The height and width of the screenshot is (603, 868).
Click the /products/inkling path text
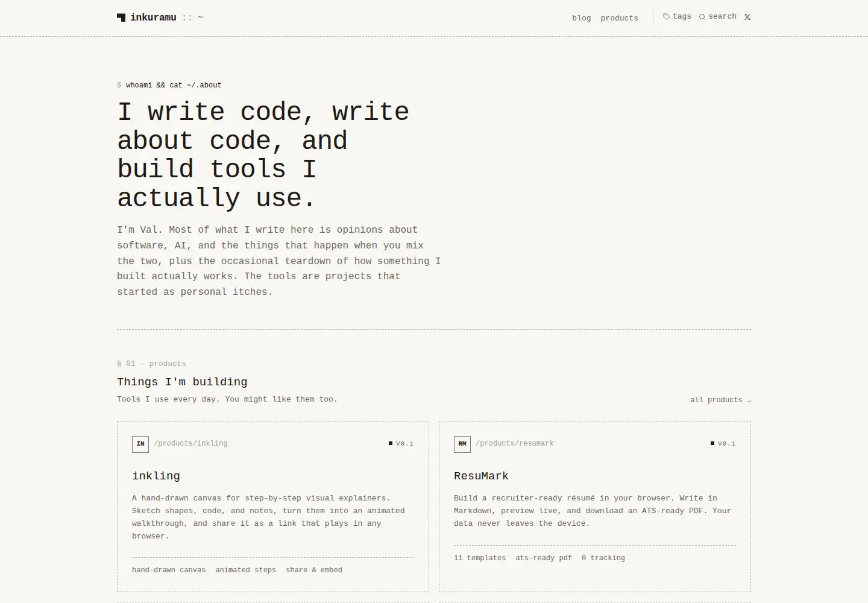pos(190,443)
